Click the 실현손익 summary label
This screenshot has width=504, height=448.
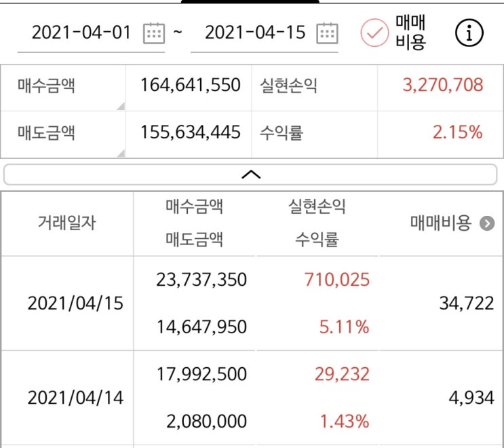pos(288,86)
